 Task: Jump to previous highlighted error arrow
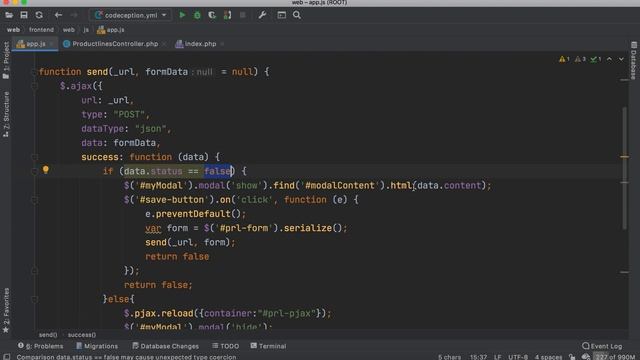[609, 59]
